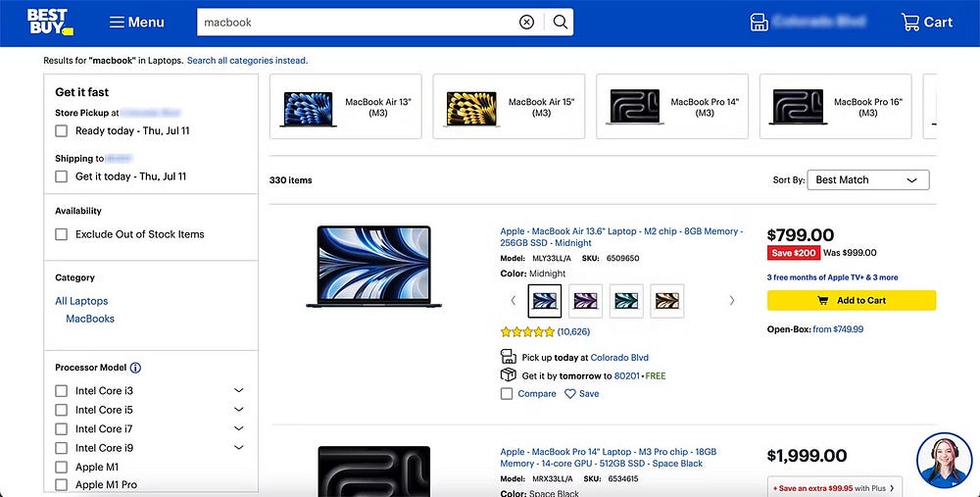Open Colorado Blvd pickup store link

tap(619, 358)
